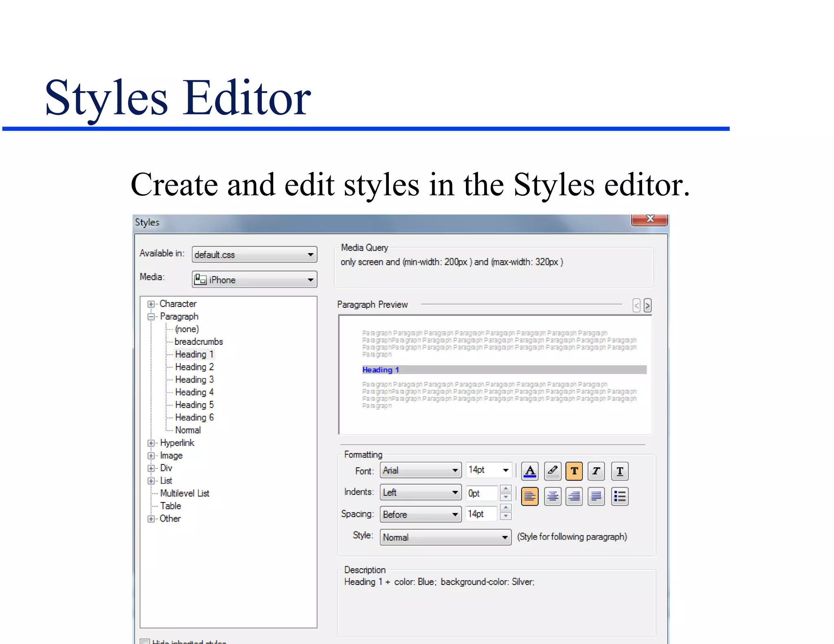
Task: Select center alignment icon
Action: (553, 496)
